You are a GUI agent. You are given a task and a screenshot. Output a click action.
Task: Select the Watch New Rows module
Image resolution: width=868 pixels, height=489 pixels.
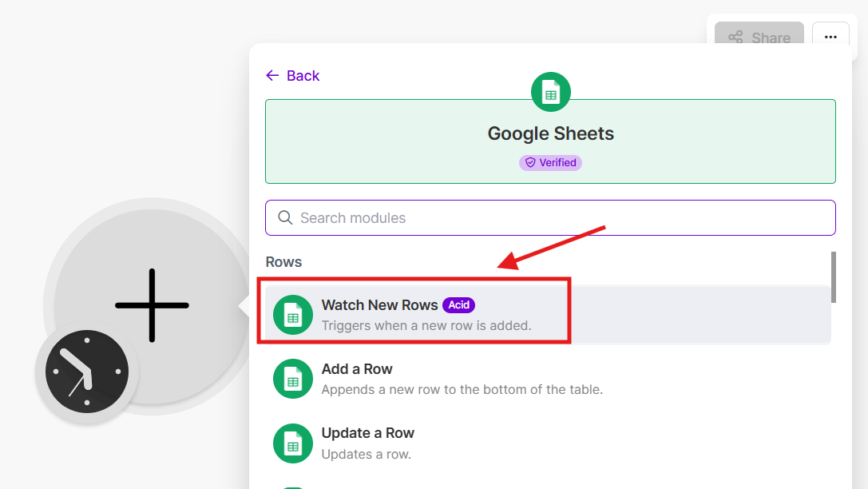pyautogui.click(x=548, y=315)
